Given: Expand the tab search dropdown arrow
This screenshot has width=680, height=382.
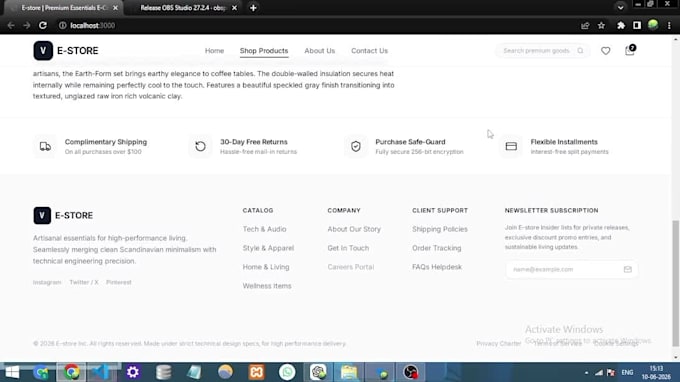Looking at the screenshot, I should [x=621, y=8].
